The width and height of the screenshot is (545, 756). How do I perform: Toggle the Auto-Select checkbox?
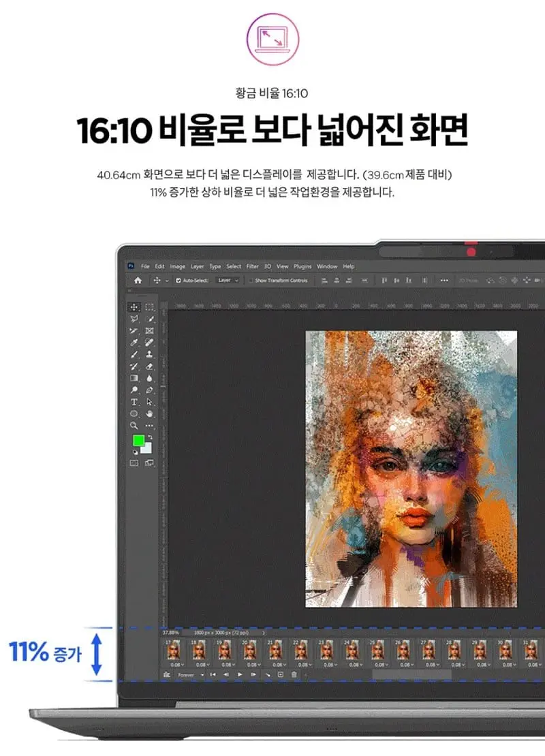(178, 280)
